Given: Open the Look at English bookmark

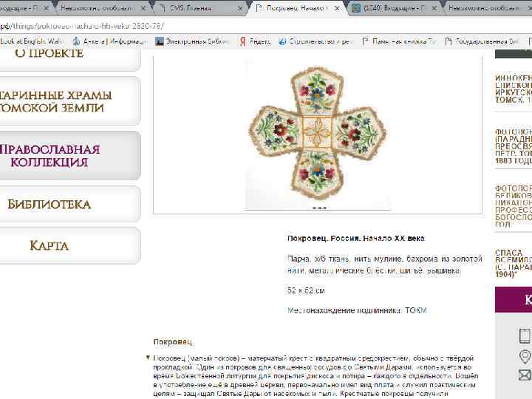Looking at the screenshot, I should point(30,41).
